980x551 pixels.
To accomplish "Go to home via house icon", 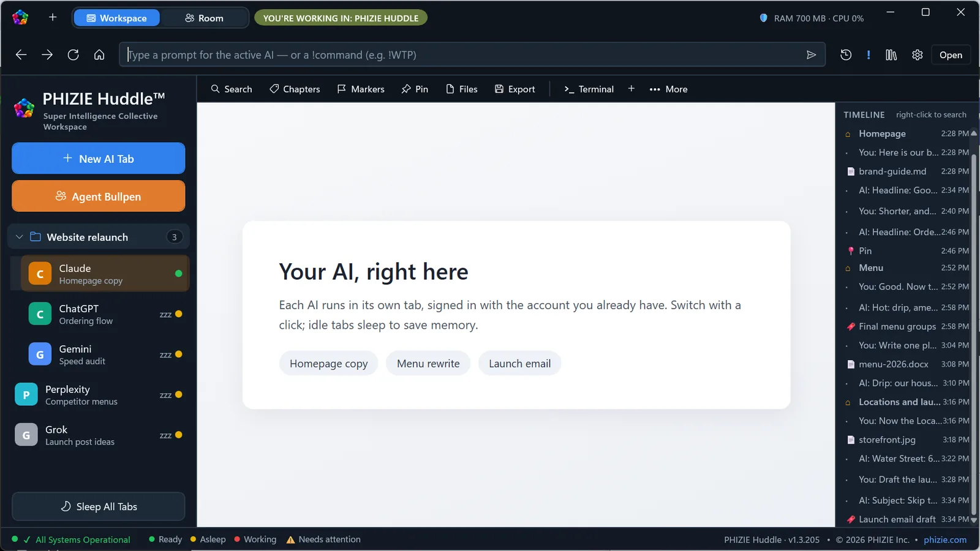I will pyautogui.click(x=99, y=54).
